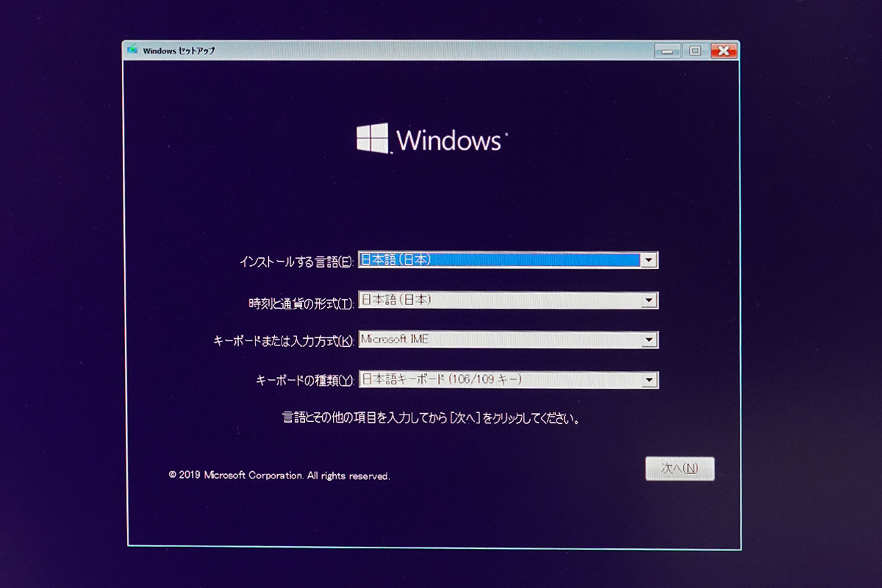Maximize the Windows セットアップ window
Viewport: 882px width, 588px height.
tap(694, 51)
